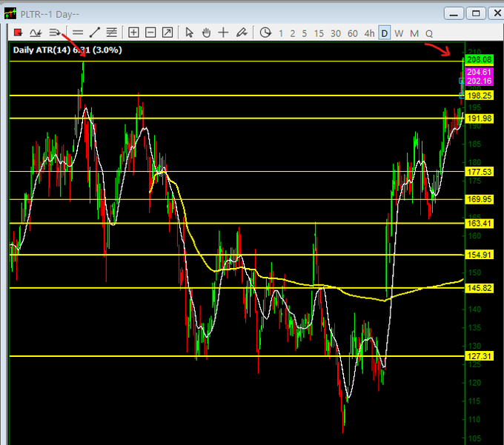This screenshot has width=504, height=445.
Task: Zoom out using the minus box icon
Action: pyautogui.click(x=150, y=33)
